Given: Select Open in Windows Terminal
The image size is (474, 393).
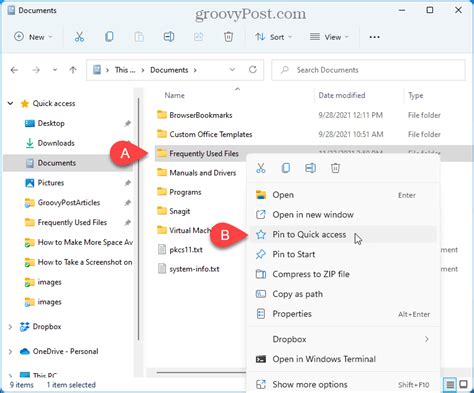Looking at the screenshot, I should tap(343, 359).
